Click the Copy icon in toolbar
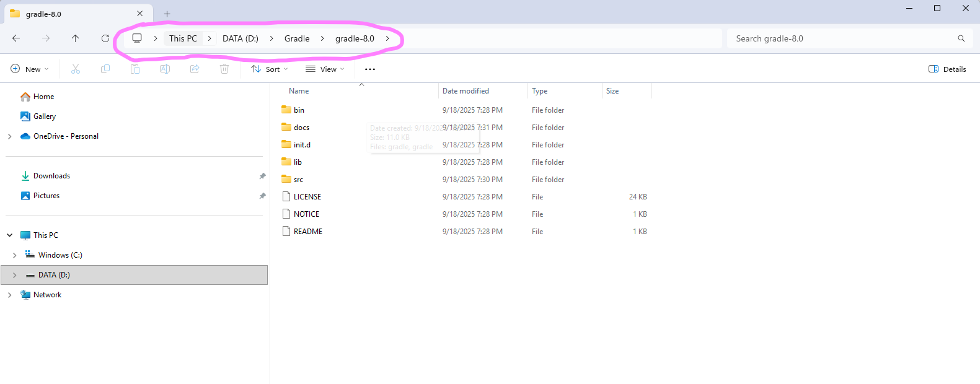The width and height of the screenshot is (980, 384). coord(105,69)
